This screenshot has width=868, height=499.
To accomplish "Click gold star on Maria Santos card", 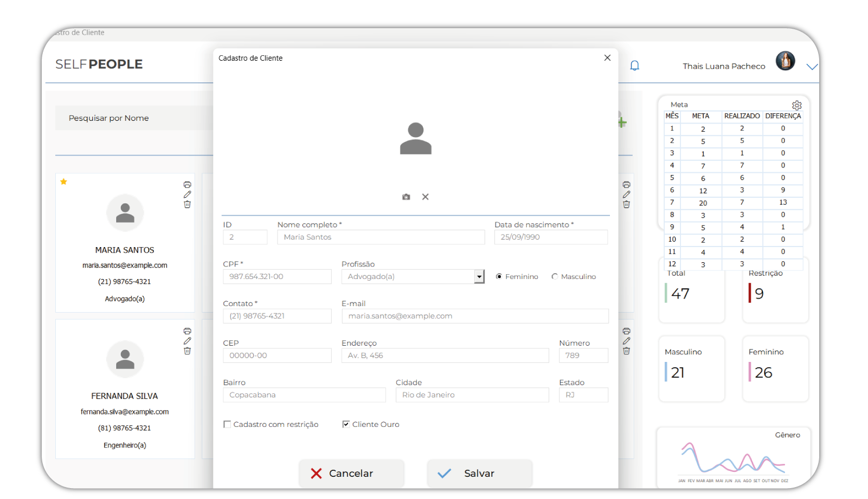I will click(x=64, y=182).
